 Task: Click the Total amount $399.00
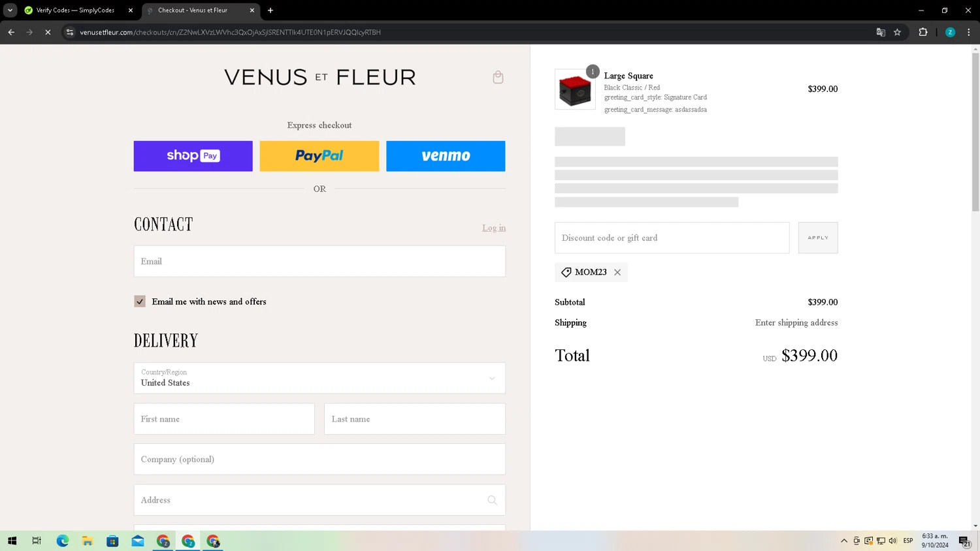point(809,356)
